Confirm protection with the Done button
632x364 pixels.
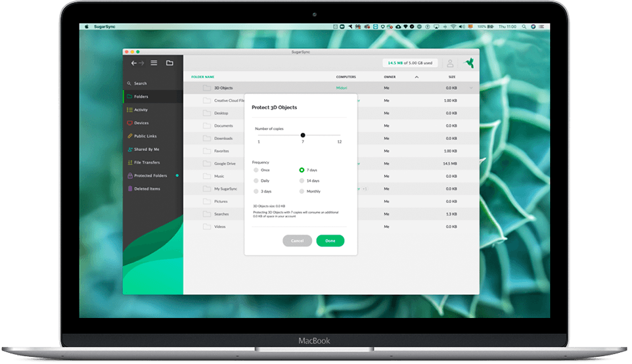coord(330,240)
